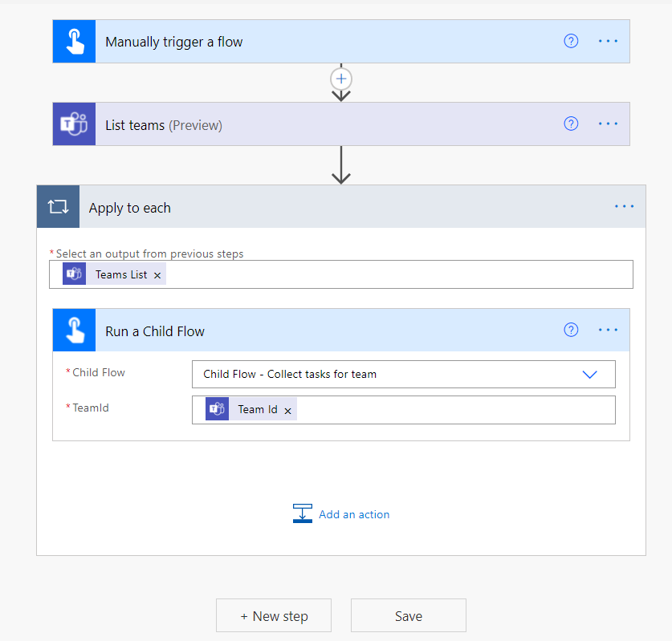Open the Child Flow dropdown list

point(404,374)
